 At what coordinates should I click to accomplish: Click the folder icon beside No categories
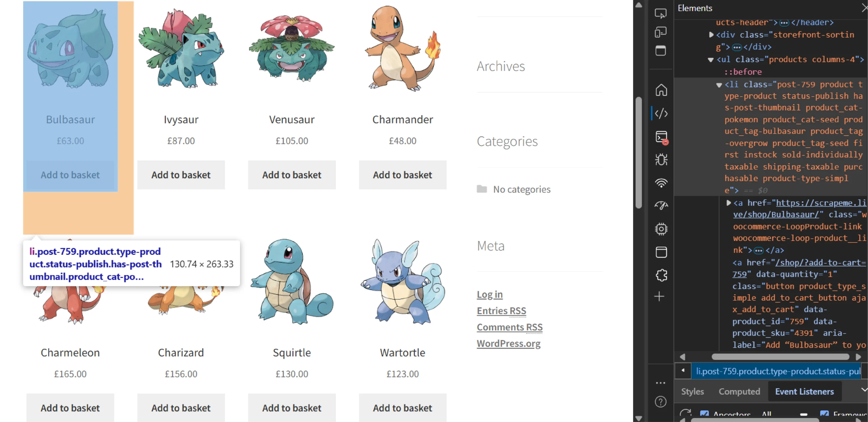click(x=481, y=189)
